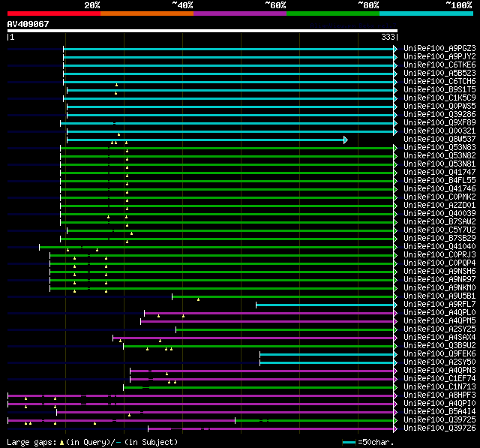480x448 pixels.
Task: Click the UniRef100_A9NSH6 label
Action: (x=439, y=272)
